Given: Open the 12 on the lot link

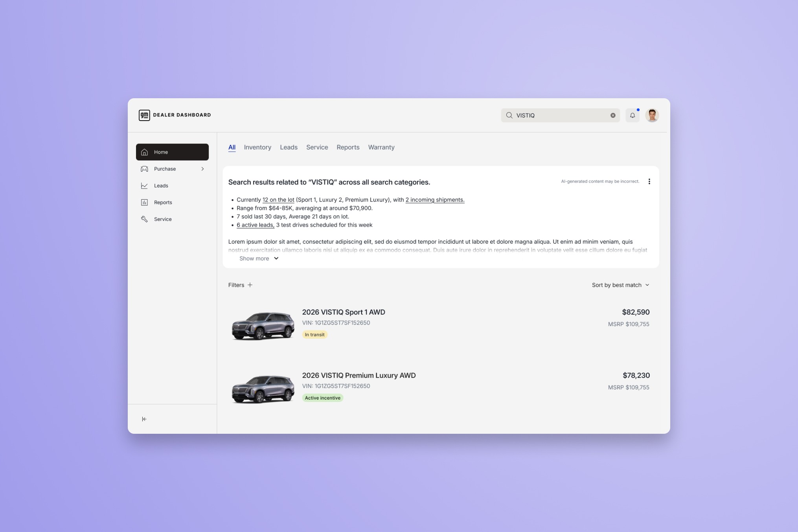Looking at the screenshot, I should (x=278, y=200).
